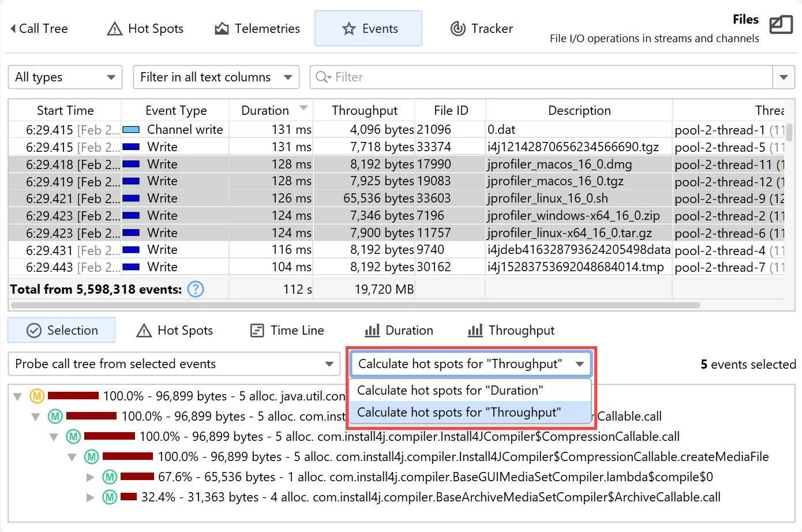Click the method icon of the ArchiveCallable.call node
802x532 pixels.
tap(110, 497)
